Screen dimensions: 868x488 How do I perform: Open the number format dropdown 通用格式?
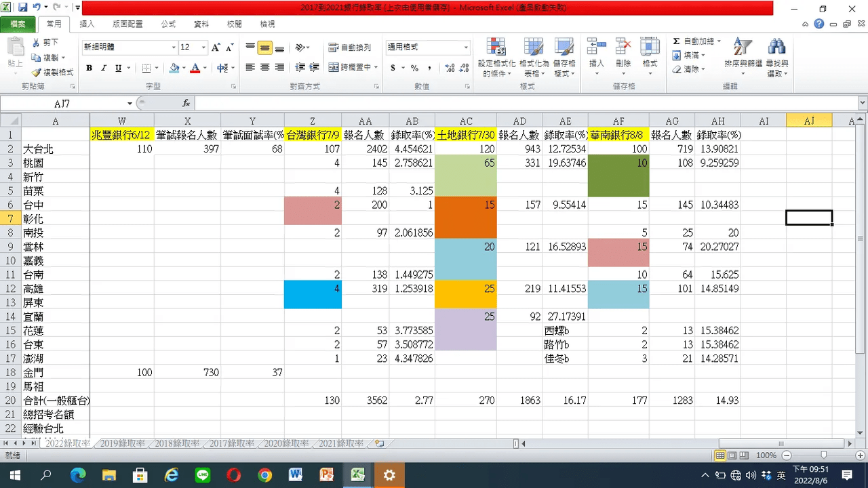466,47
